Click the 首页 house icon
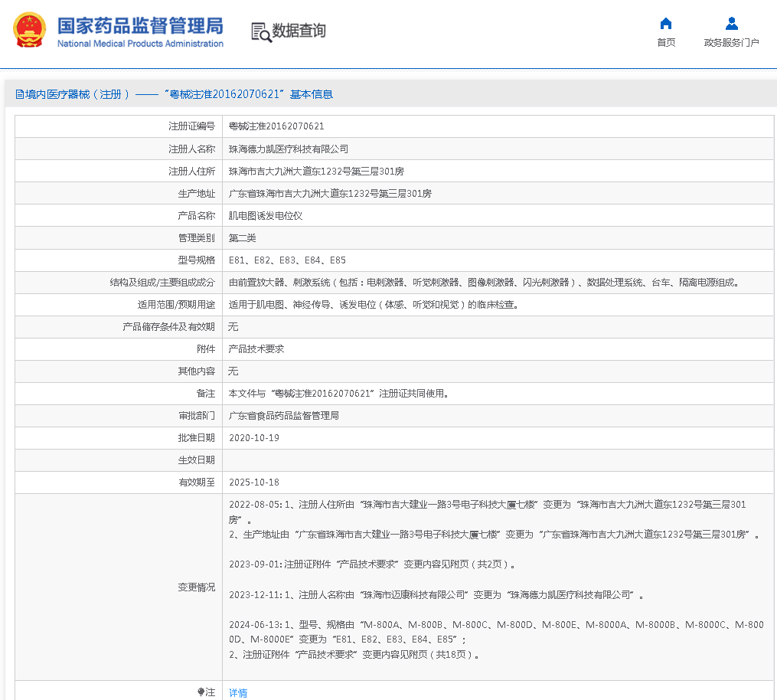Viewport: 777px width, 700px height. 666,24
